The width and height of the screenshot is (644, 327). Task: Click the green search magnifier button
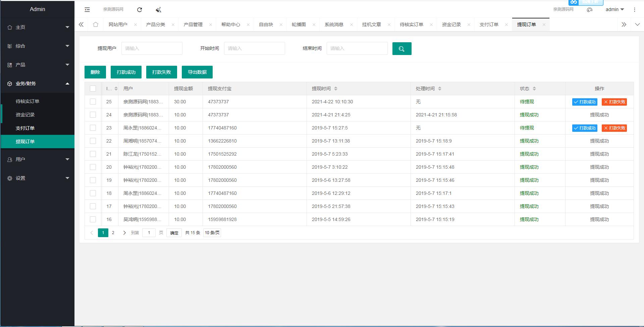click(x=401, y=49)
